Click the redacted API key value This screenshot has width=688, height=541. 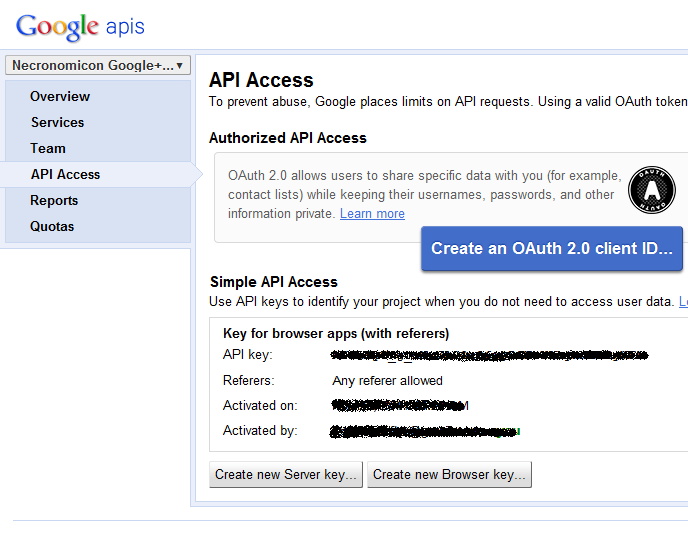click(x=490, y=355)
